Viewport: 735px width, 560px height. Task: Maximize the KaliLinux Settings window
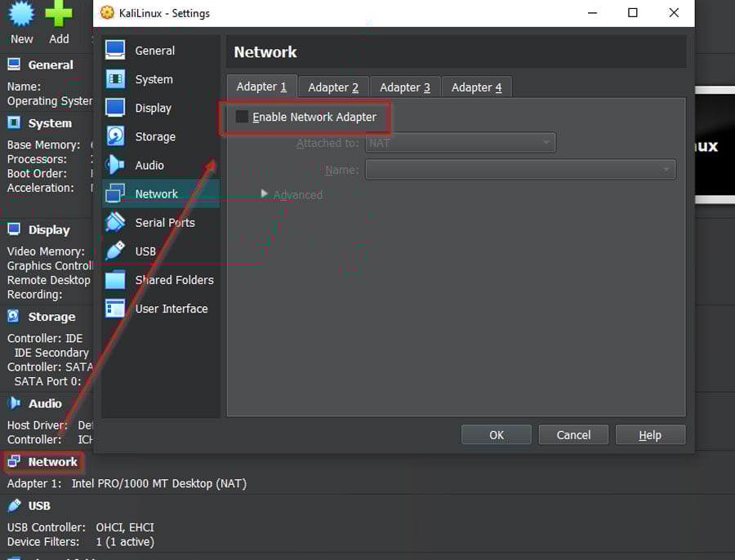pos(632,12)
